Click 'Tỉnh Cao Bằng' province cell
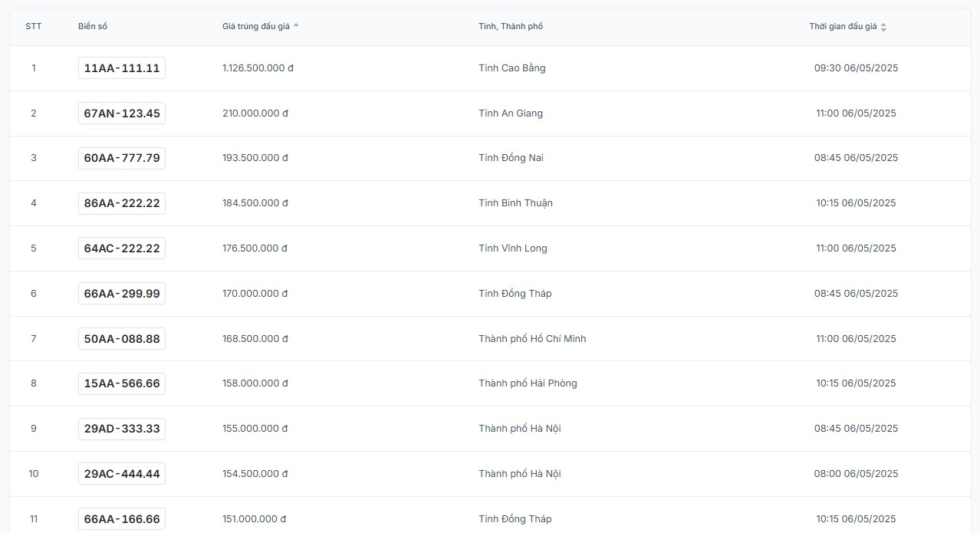Screen dimensions: 980x533 pyautogui.click(x=512, y=68)
